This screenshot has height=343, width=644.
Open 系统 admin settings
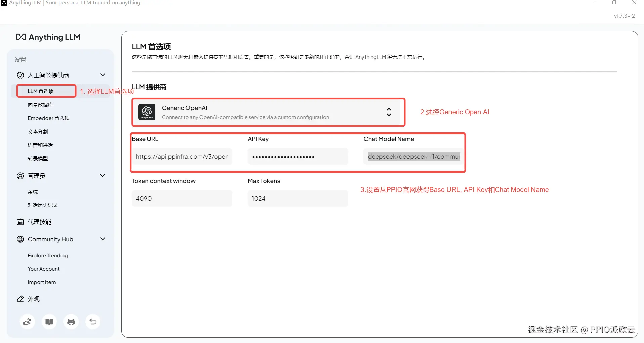[33, 192]
